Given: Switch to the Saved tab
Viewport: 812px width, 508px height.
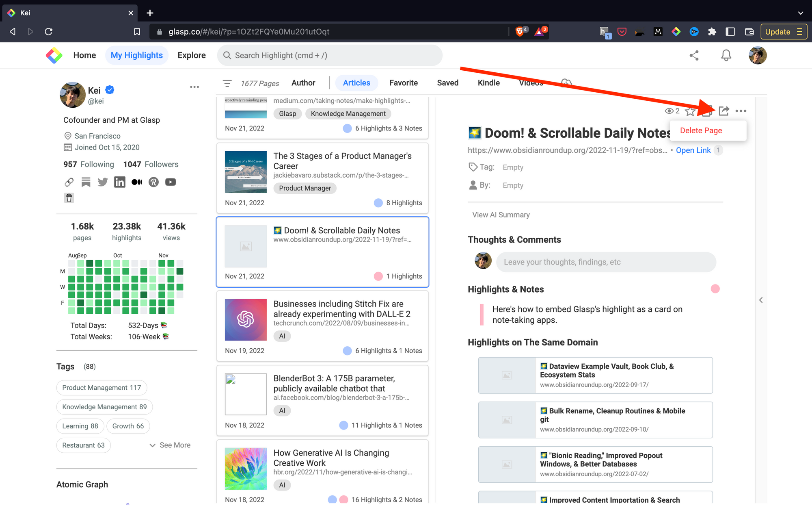Looking at the screenshot, I should pos(447,83).
